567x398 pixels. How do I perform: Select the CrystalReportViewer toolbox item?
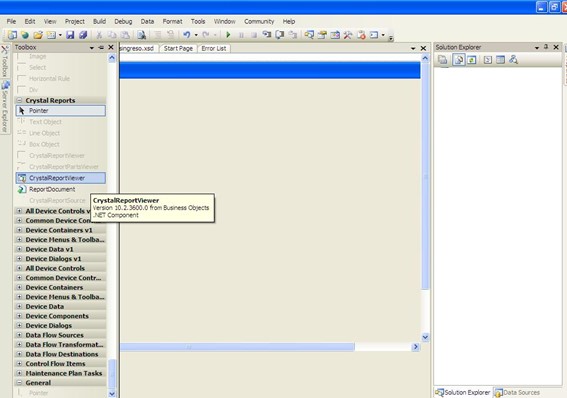coord(61,178)
